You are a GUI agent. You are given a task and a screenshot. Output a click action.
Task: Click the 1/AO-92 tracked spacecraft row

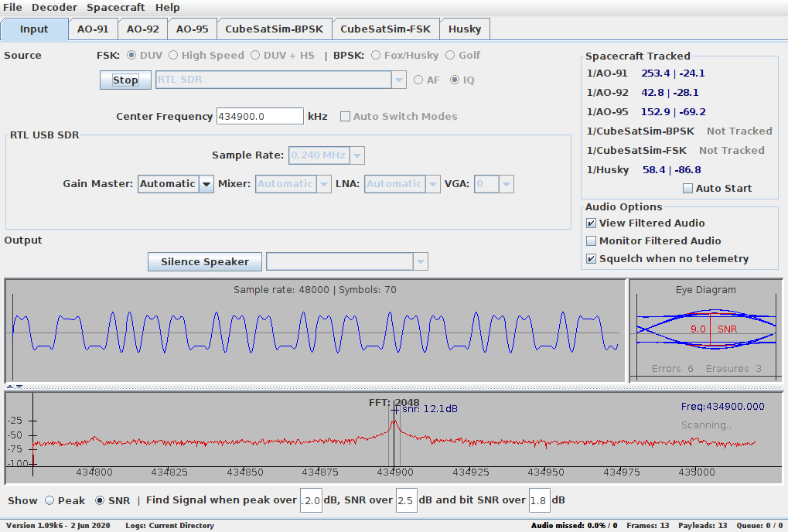(x=643, y=93)
